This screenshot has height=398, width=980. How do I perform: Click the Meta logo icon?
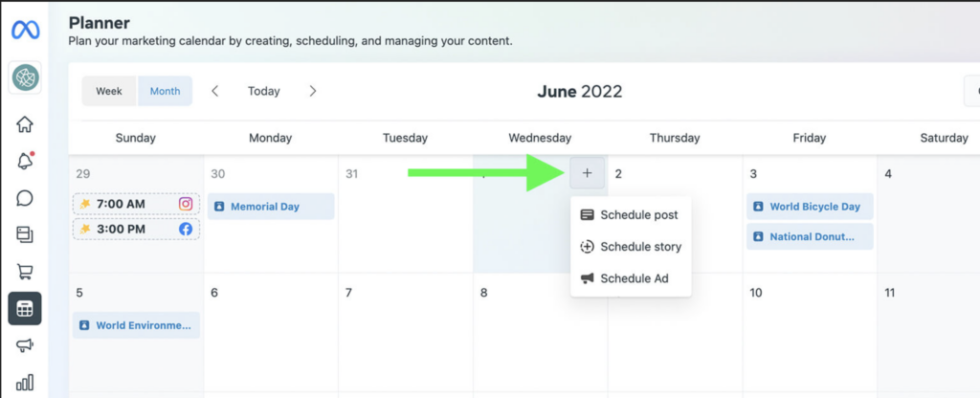[x=25, y=30]
